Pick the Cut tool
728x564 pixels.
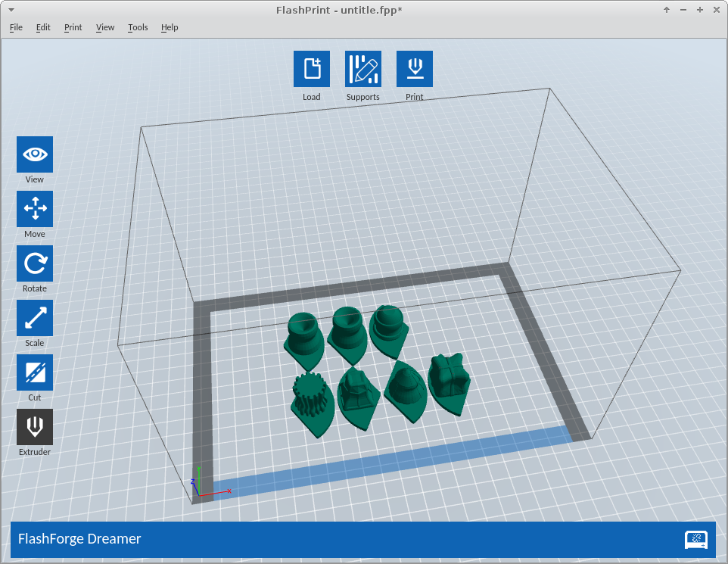(35, 372)
